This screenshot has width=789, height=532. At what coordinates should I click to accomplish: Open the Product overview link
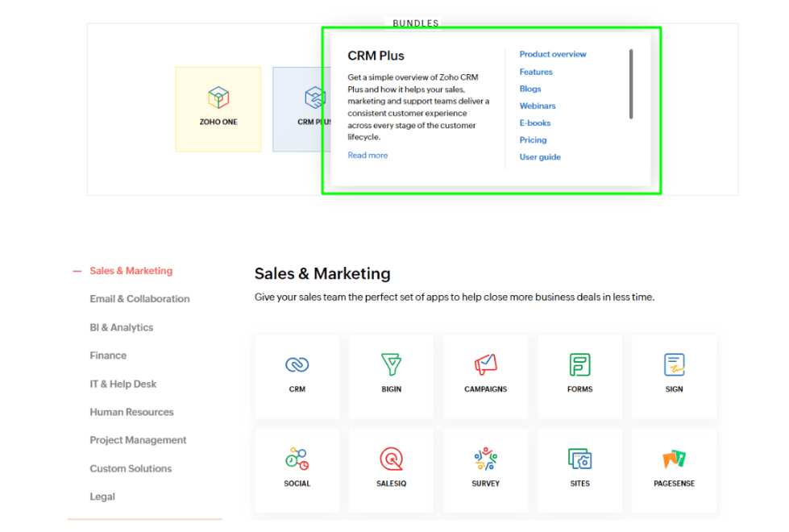pos(553,54)
